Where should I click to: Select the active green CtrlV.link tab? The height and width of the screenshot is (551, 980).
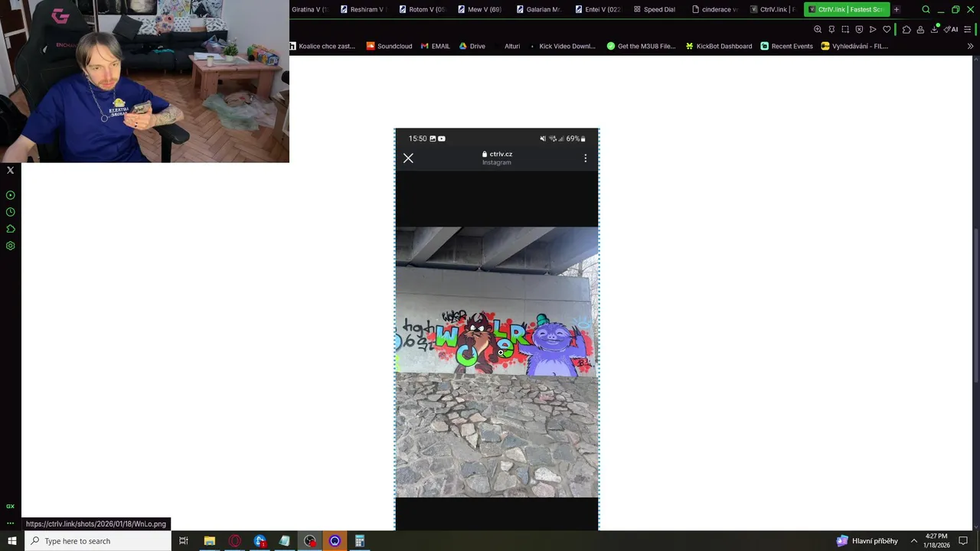pos(846,9)
